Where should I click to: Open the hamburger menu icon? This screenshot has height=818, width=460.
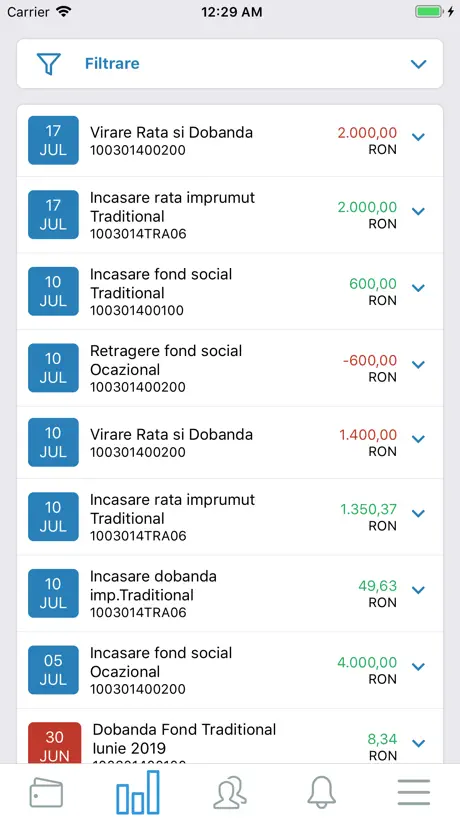[414, 792]
